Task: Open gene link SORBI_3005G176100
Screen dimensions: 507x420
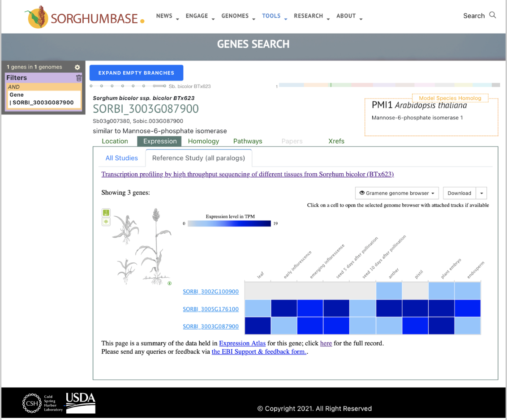Action: (211, 309)
